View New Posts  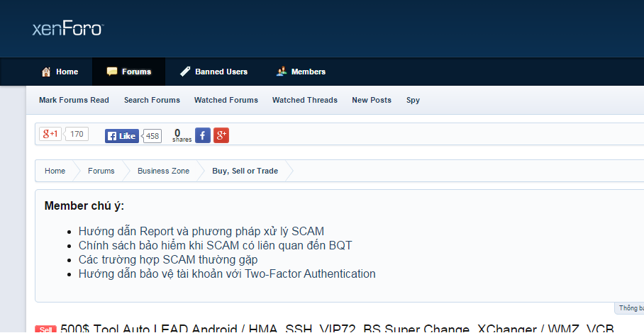pyautogui.click(x=372, y=100)
